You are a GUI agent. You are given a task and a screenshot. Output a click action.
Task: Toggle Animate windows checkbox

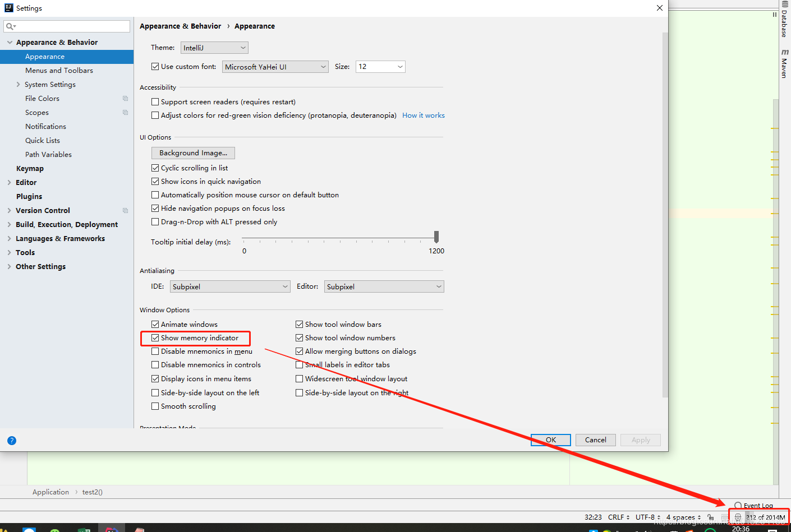tap(155, 325)
